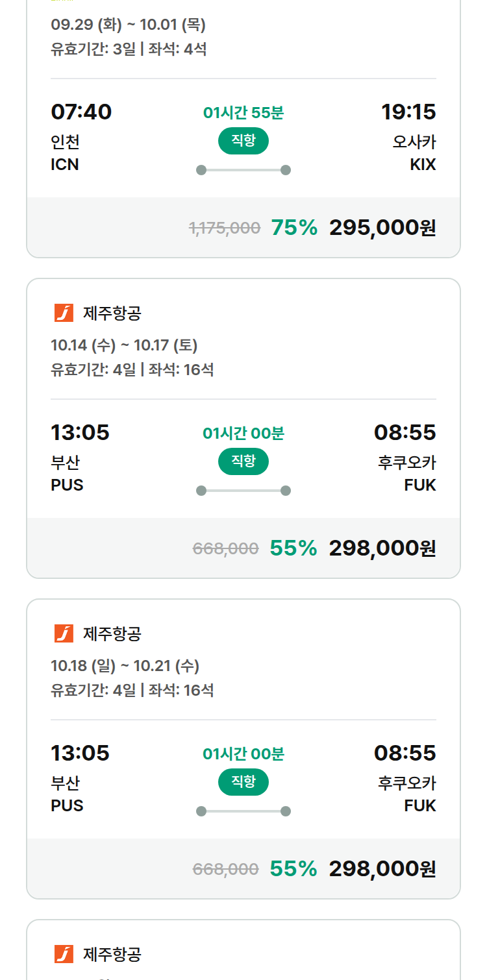
Task: Open the 298,000원 deal for 10.14–10.17
Action: coord(243,428)
